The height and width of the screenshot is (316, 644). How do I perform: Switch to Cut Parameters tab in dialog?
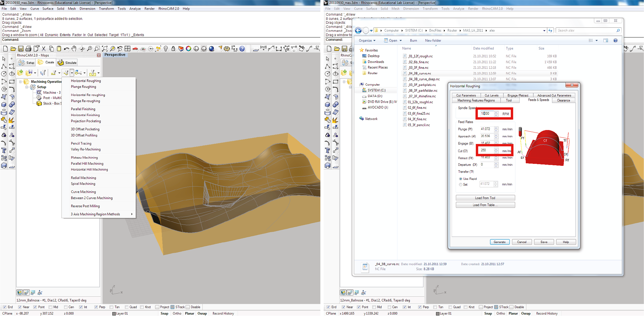coord(466,95)
